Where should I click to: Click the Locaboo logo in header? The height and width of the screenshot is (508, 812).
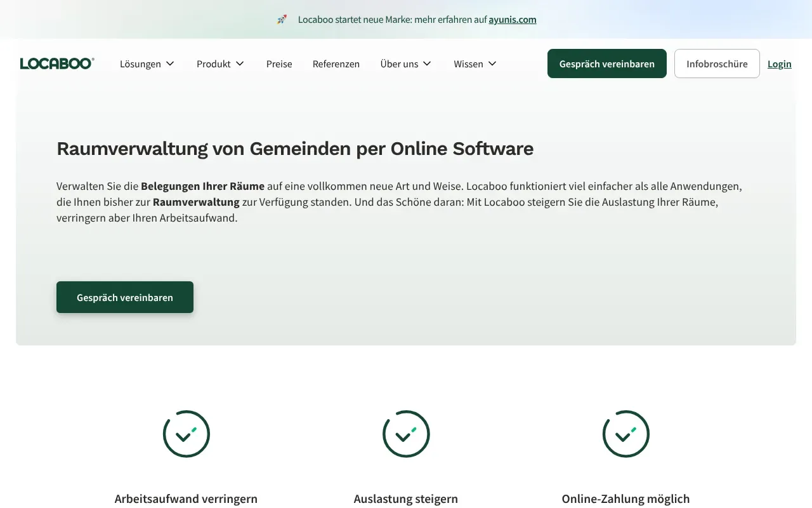click(57, 63)
